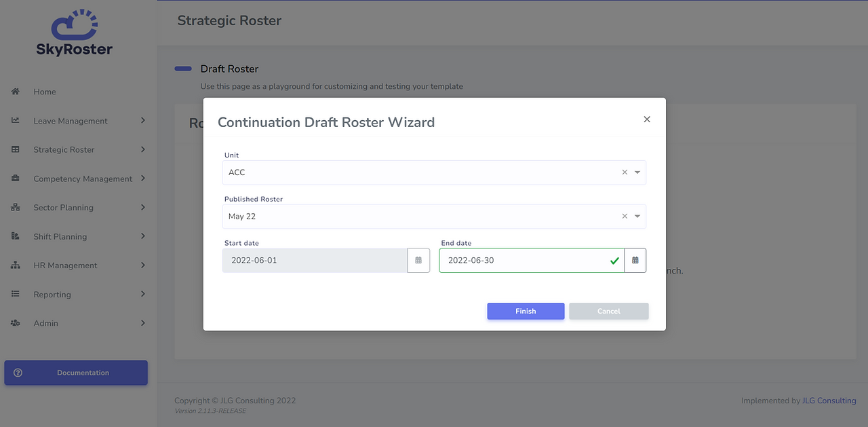The width and height of the screenshot is (868, 427).
Task: Expand the Shift Planning menu chevron
Action: tap(143, 236)
